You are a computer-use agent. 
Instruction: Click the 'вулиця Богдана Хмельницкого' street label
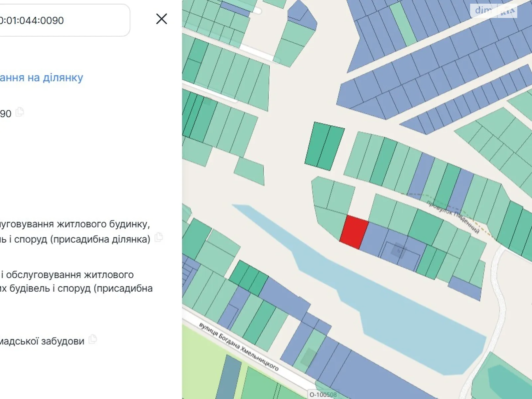click(238, 346)
